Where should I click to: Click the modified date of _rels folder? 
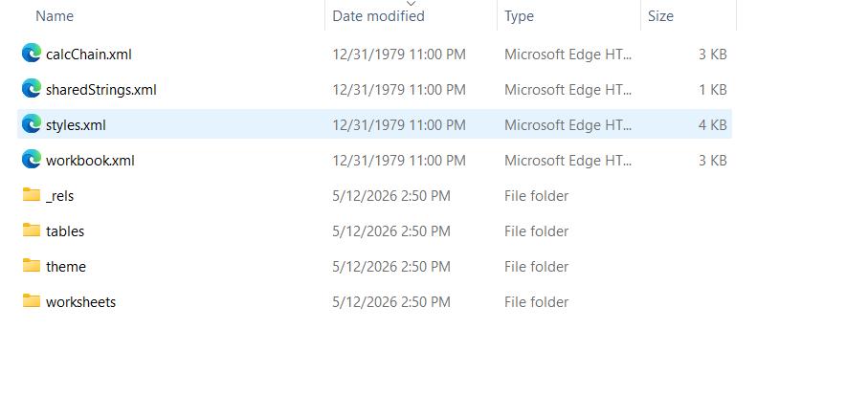point(391,196)
